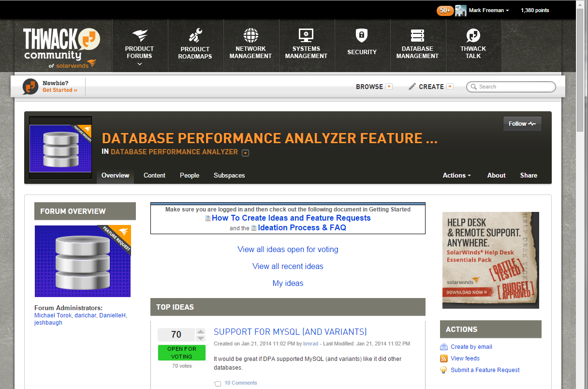The width and height of the screenshot is (588, 389).
Task: Click the Create pencil icon
Action: [x=412, y=87]
